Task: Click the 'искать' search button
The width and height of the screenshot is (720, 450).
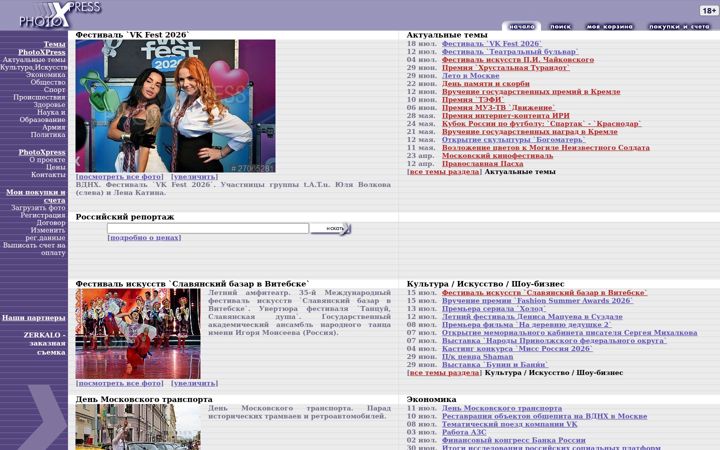Action: 331,228
